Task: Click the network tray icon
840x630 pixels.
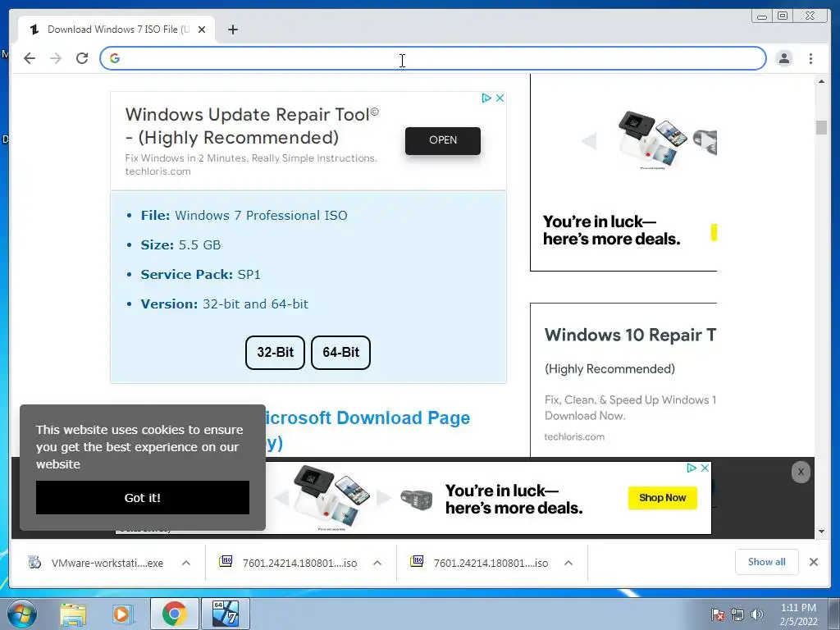Action: click(737, 614)
